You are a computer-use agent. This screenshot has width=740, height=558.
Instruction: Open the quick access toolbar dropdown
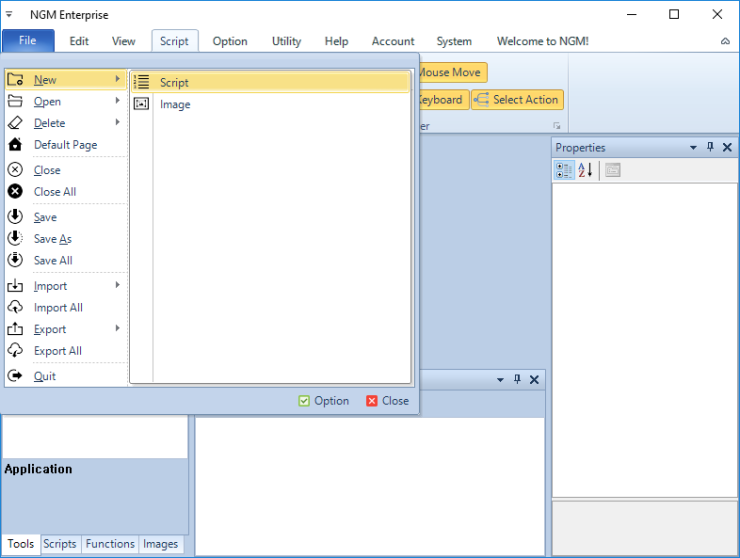pos(8,15)
